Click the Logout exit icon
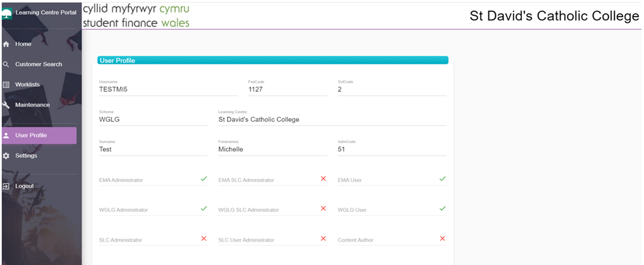Image resolution: width=644 pixels, height=265 pixels. [x=6, y=186]
